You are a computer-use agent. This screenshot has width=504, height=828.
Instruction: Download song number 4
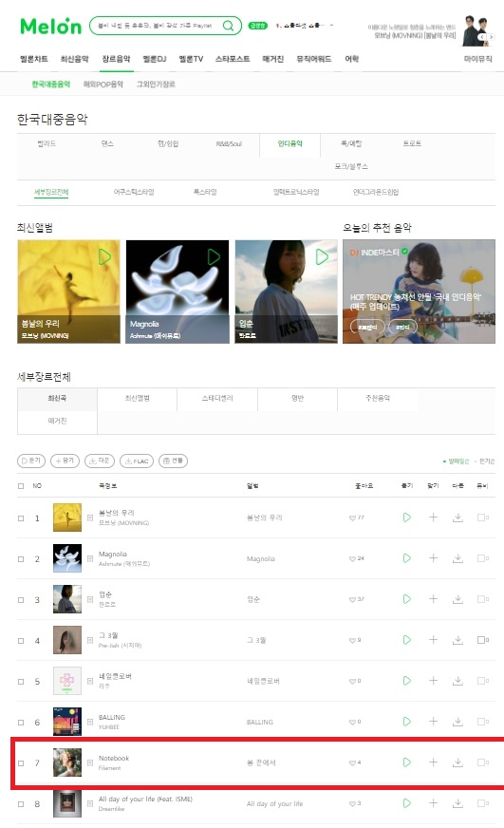click(x=457, y=640)
